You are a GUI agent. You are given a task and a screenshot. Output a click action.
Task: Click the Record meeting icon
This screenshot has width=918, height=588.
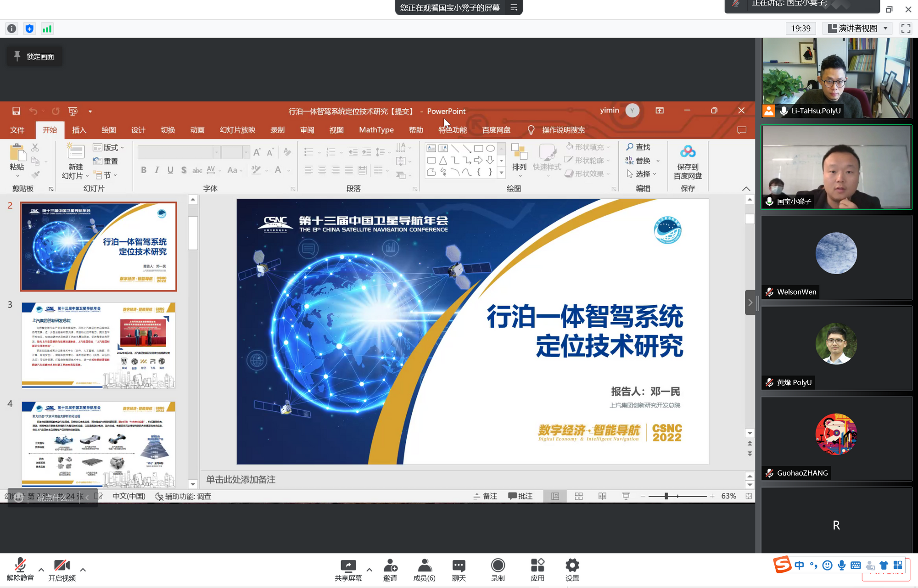click(498, 566)
